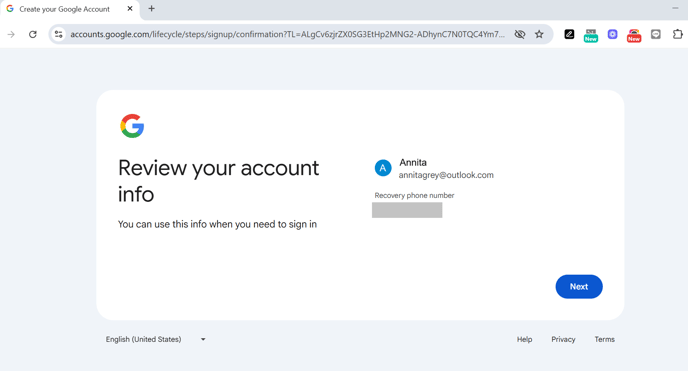The width and height of the screenshot is (688, 371).
Task: Go forward with the browser arrow
Action: (11, 34)
